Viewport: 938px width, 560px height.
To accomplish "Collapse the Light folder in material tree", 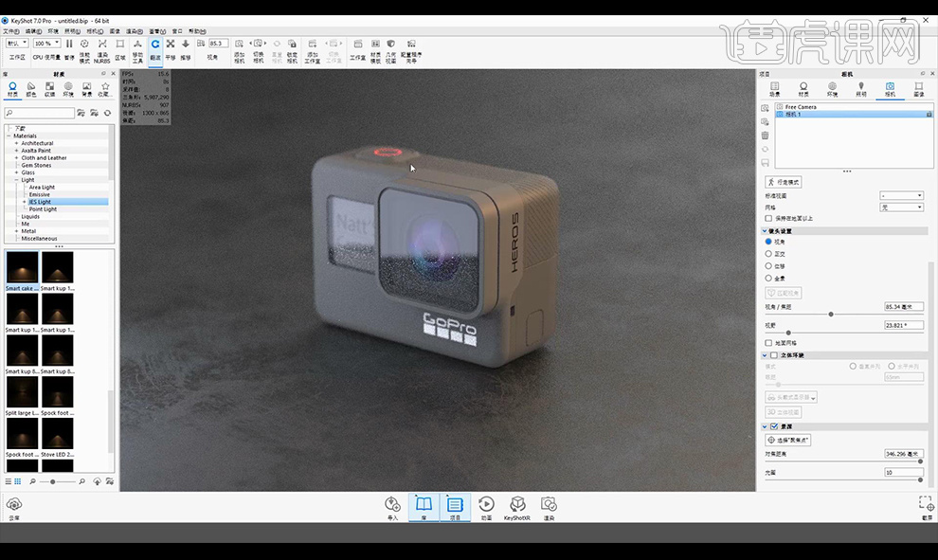I will point(16,180).
